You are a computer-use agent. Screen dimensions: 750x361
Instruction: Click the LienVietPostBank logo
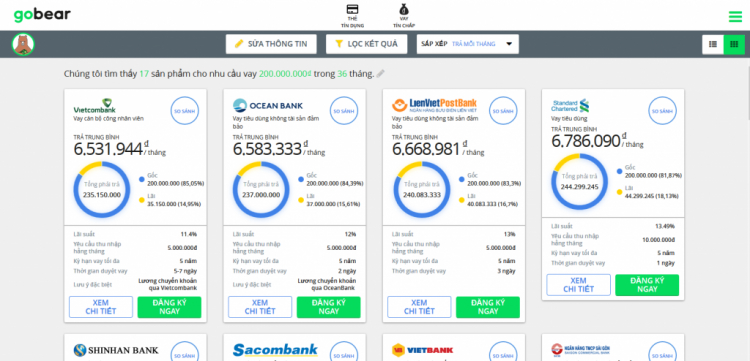[x=434, y=105]
